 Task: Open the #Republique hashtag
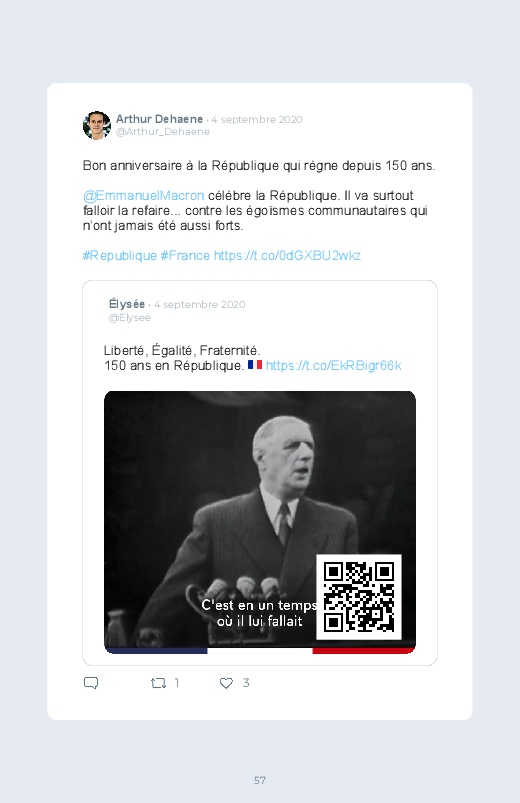coord(120,256)
